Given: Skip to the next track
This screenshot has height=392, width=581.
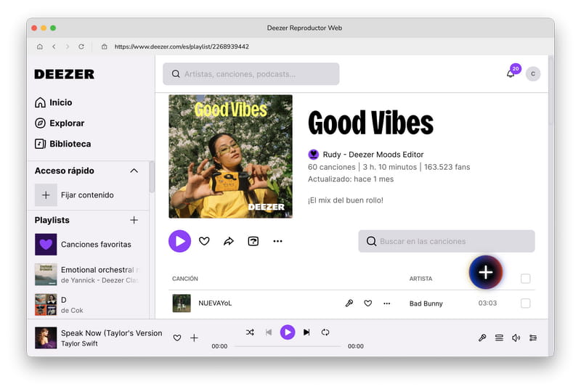Looking at the screenshot, I should [x=306, y=332].
